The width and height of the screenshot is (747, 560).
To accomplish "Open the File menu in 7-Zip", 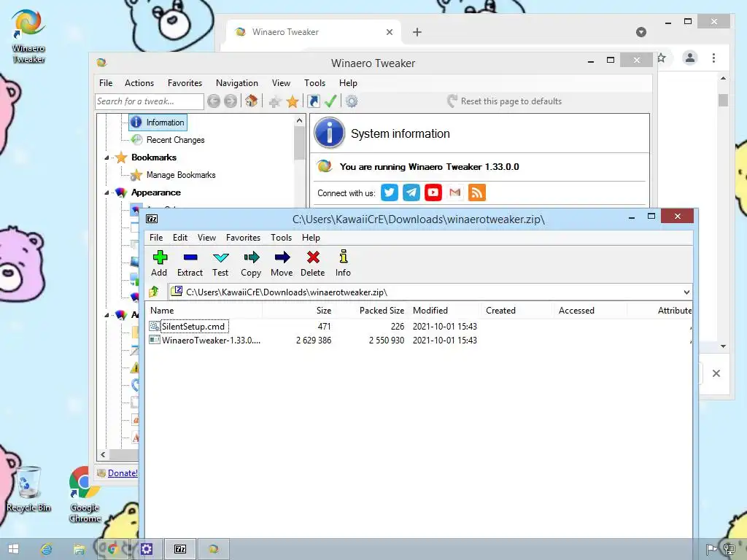I will coord(156,237).
